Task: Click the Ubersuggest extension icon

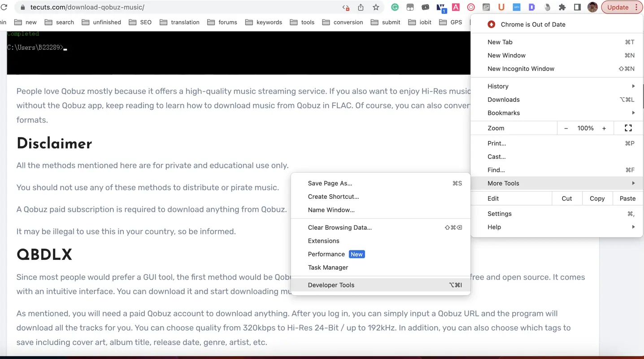Action: click(501, 7)
